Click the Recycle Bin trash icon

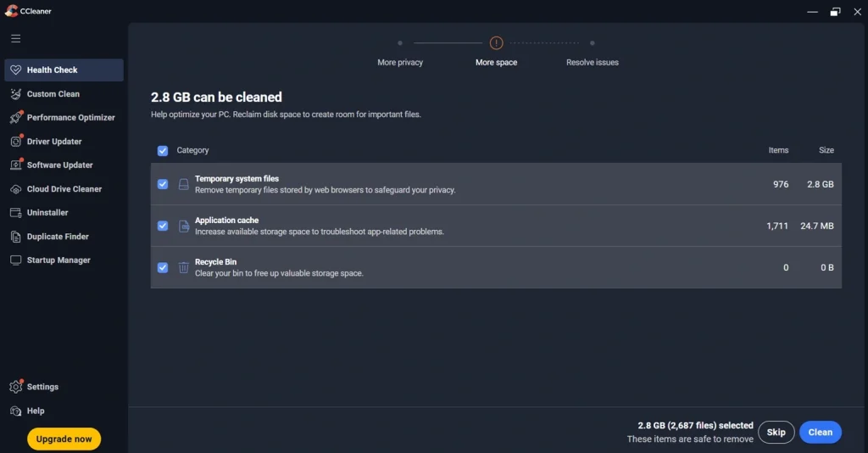(x=183, y=267)
